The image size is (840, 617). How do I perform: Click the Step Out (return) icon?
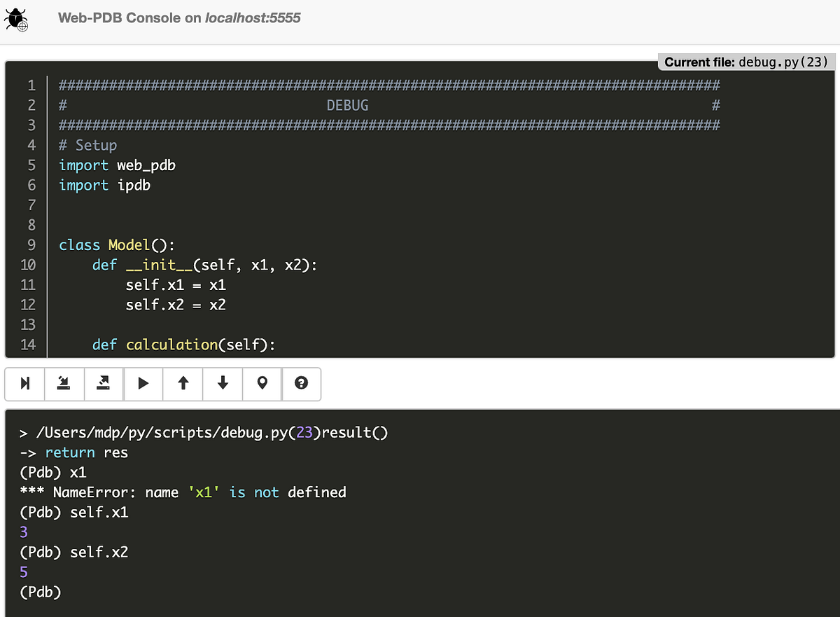click(104, 383)
